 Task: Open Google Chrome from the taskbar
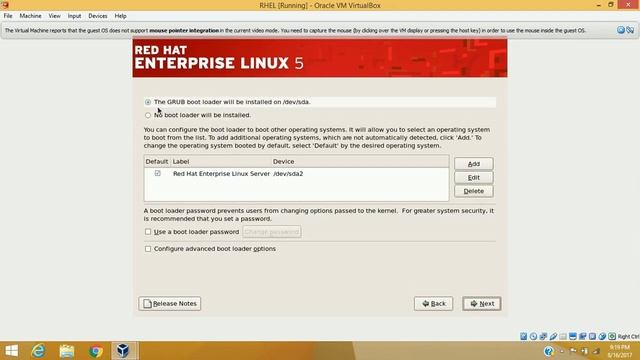(96, 351)
